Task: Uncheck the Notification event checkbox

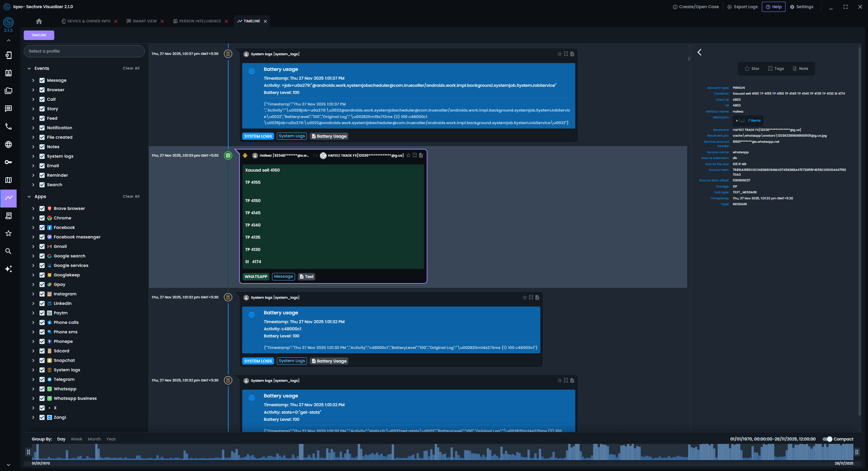Action: (x=42, y=128)
